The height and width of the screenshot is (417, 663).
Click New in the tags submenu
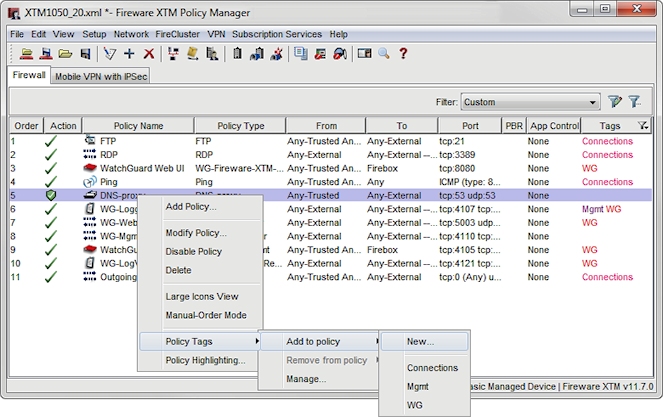click(420, 341)
